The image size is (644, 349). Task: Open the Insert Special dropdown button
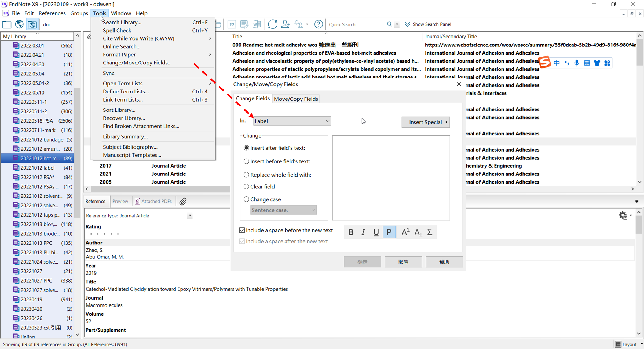coord(426,122)
